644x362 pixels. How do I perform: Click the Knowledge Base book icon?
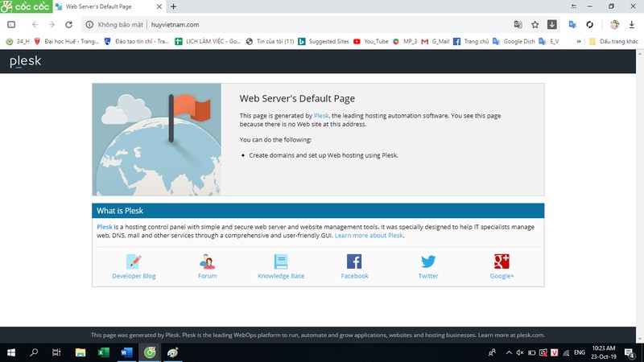tap(280, 261)
